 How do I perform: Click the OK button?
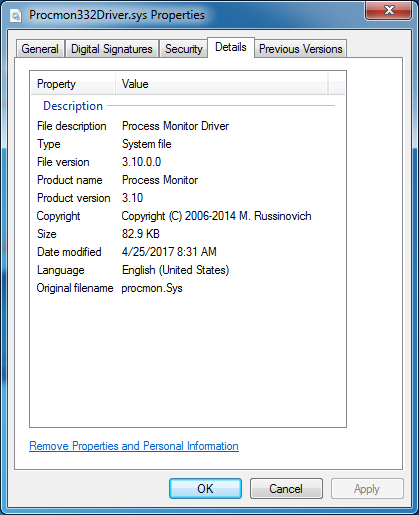[205, 489]
